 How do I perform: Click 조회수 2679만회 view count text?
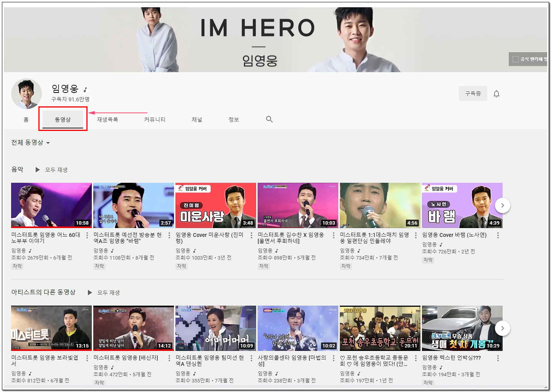tap(30, 258)
